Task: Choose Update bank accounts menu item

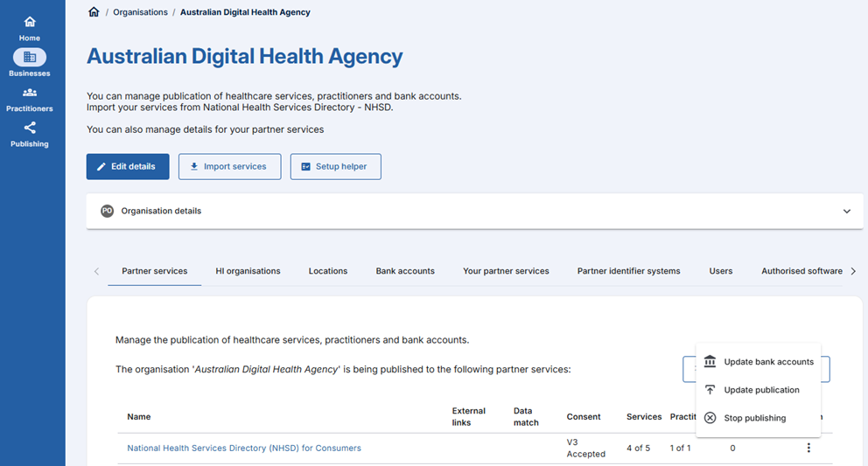Action: click(759, 362)
